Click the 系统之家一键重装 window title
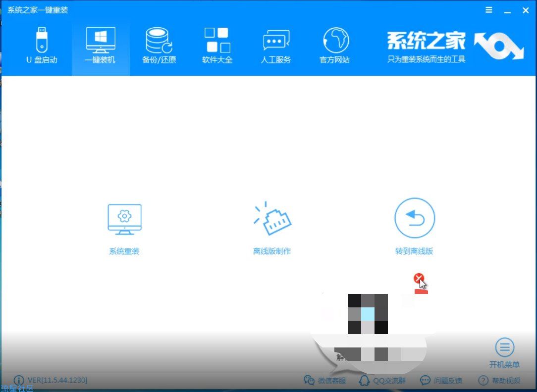537x392 pixels. point(38,10)
